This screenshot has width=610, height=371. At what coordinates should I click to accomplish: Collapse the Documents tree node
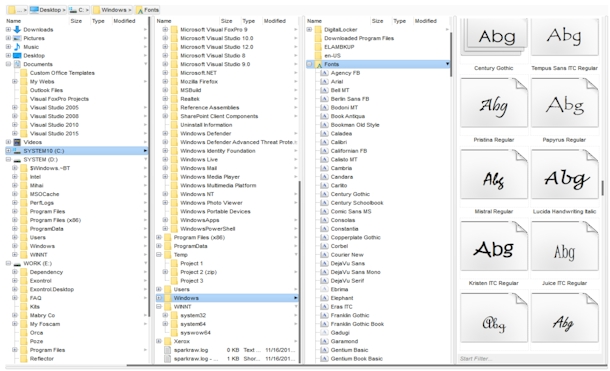point(8,64)
